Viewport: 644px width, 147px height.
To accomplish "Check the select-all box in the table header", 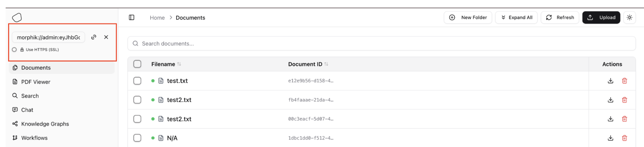I will 137,64.
